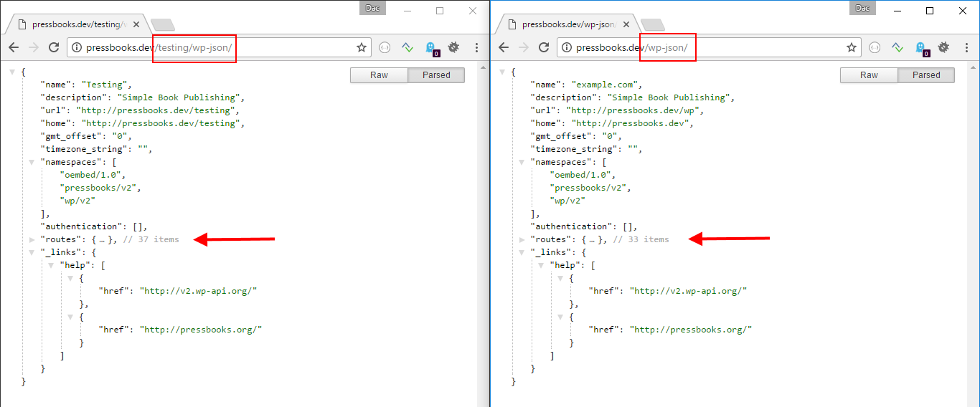Collapse root JSON object in left window

coord(13,72)
